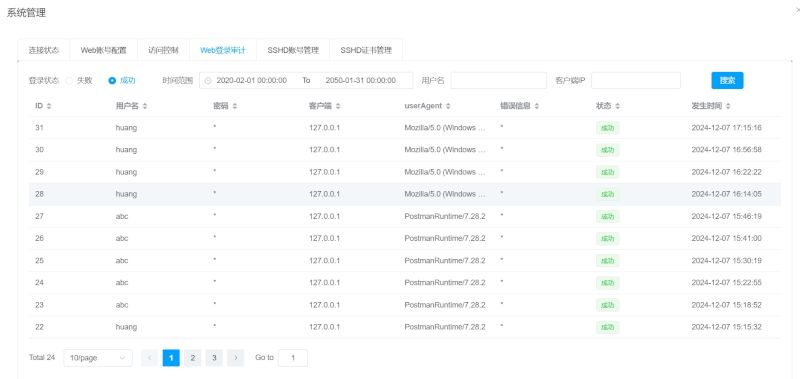
Task: Go to page 3
Action: 214,358
